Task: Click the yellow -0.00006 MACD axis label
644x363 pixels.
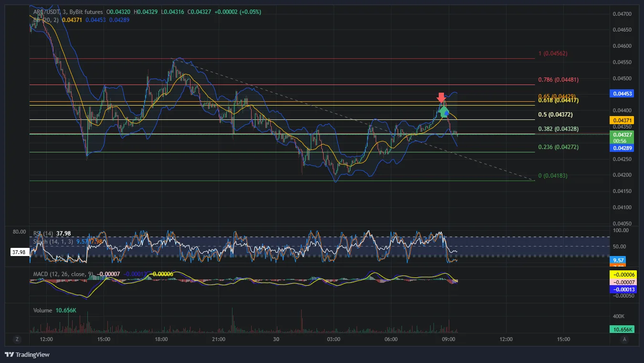Action: coord(623,275)
